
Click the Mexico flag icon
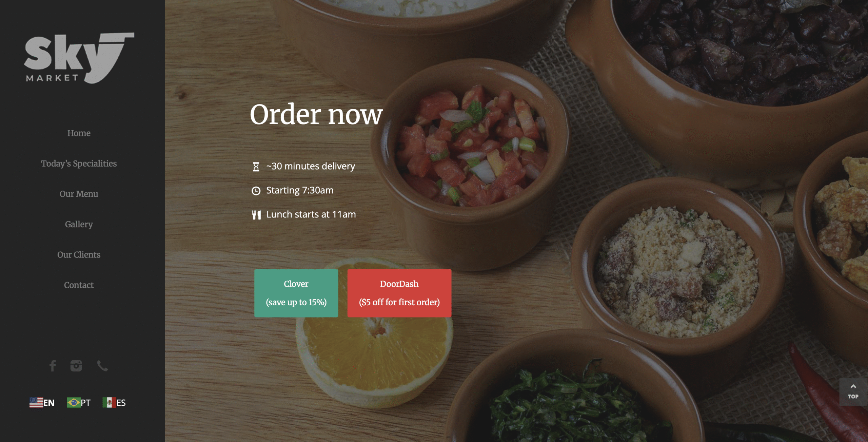pyautogui.click(x=109, y=402)
